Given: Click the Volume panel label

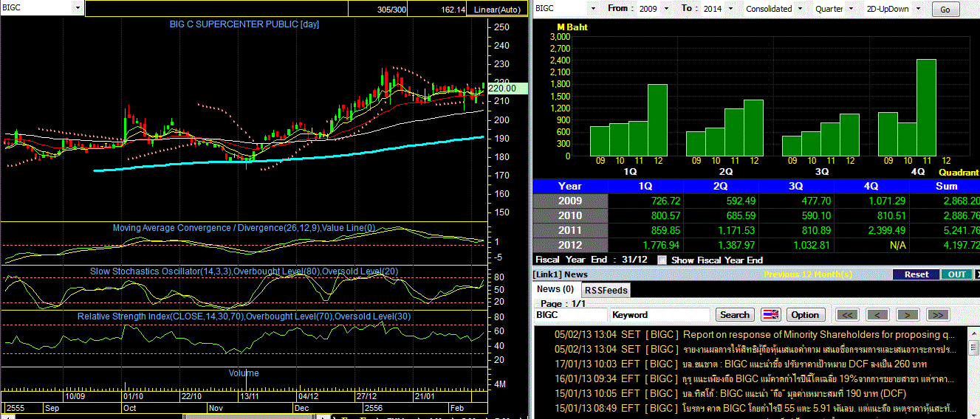Looking at the screenshot, I should [x=244, y=373].
